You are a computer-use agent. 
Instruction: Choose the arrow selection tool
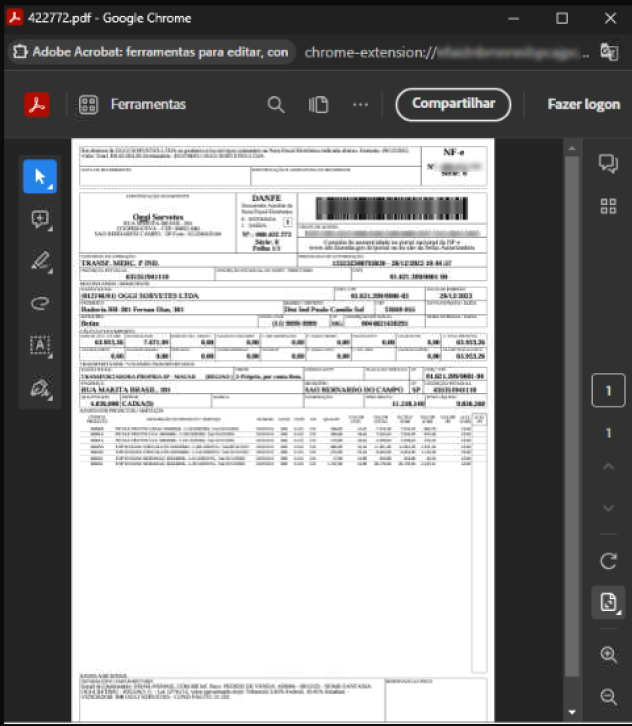pos(40,177)
